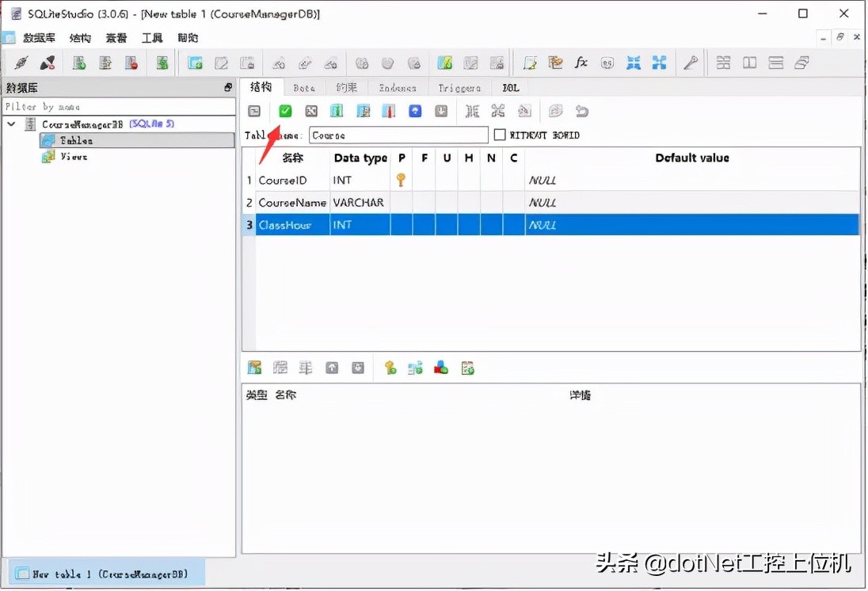Rollback pending structure changes
Screen dimensions: 868x591
click(x=310, y=111)
